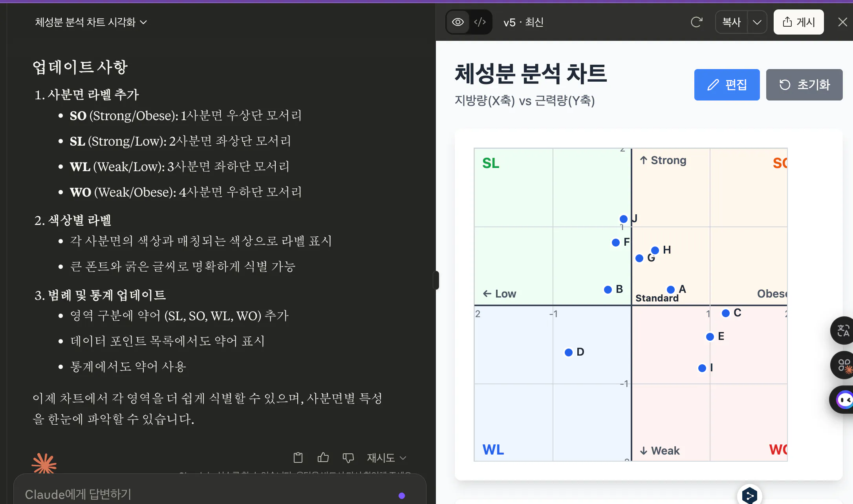This screenshot has width=853, height=504.
Task: Click the green SL quadrant label
Action: point(491,163)
